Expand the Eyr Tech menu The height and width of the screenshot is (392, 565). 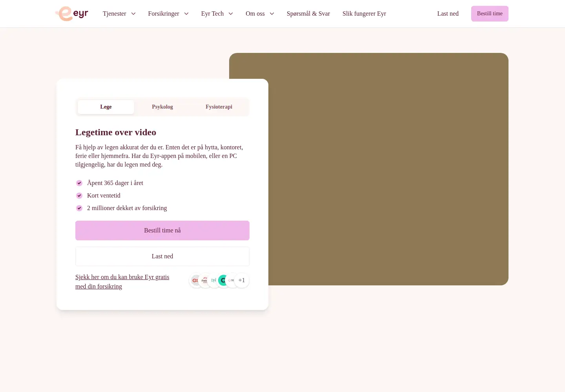[x=217, y=14]
